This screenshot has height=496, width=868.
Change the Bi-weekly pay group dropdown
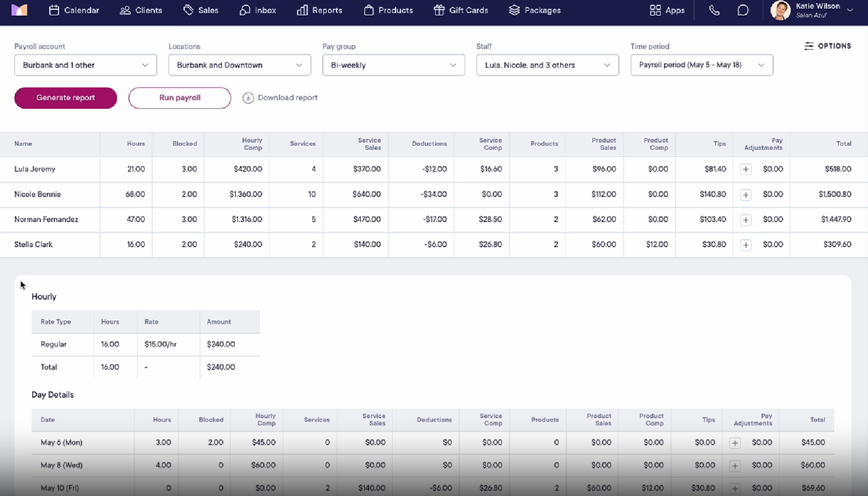point(393,65)
